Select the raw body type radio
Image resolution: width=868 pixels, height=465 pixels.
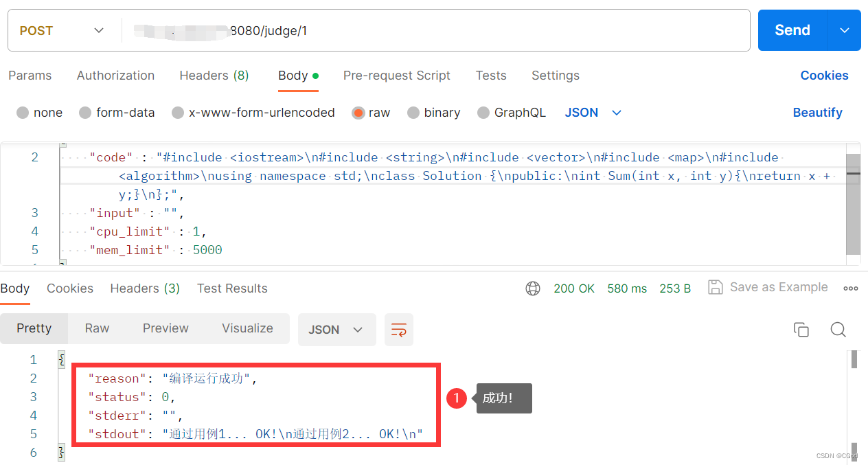(358, 113)
